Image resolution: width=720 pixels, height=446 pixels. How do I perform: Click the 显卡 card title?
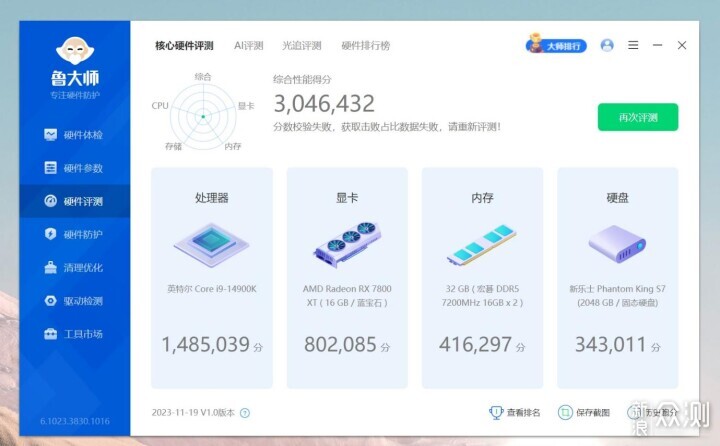pyautogui.click(x=347, y=198)
